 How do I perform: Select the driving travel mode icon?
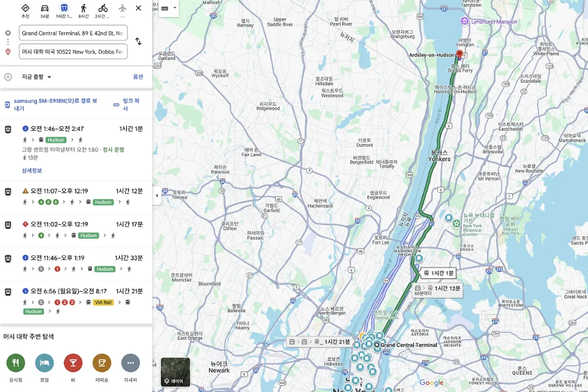tap(45, 9)
